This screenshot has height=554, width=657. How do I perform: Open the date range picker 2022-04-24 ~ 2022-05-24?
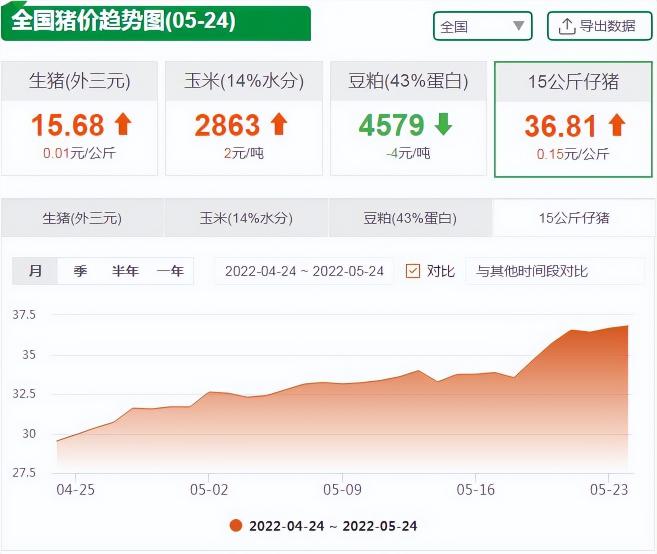[304, 271]
